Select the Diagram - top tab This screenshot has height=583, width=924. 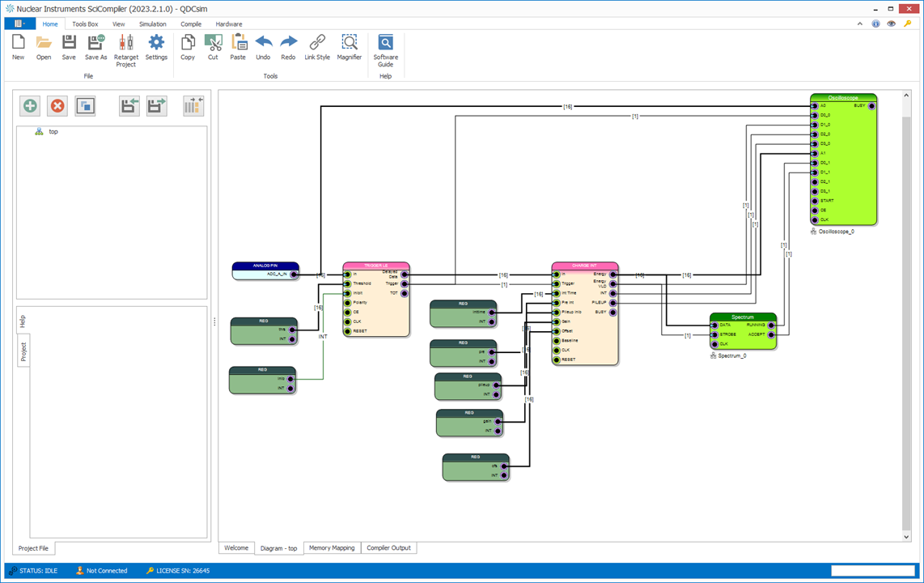(x=278, y=548)
